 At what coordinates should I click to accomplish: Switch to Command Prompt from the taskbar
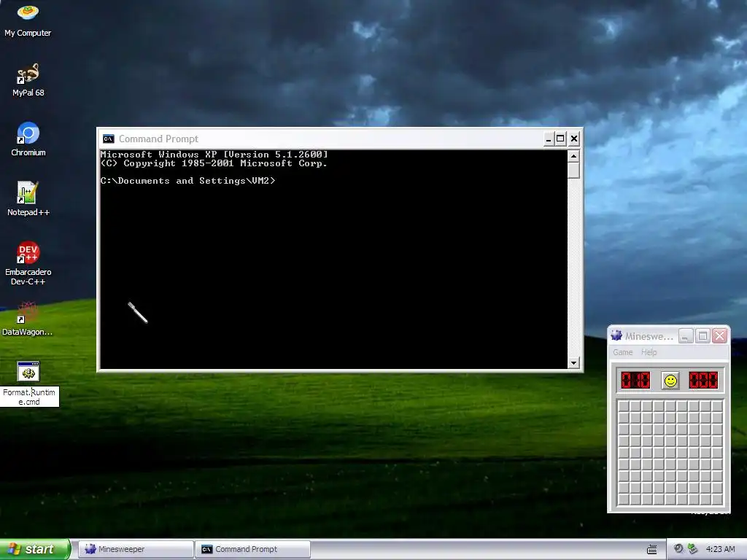tap(253, 549)
